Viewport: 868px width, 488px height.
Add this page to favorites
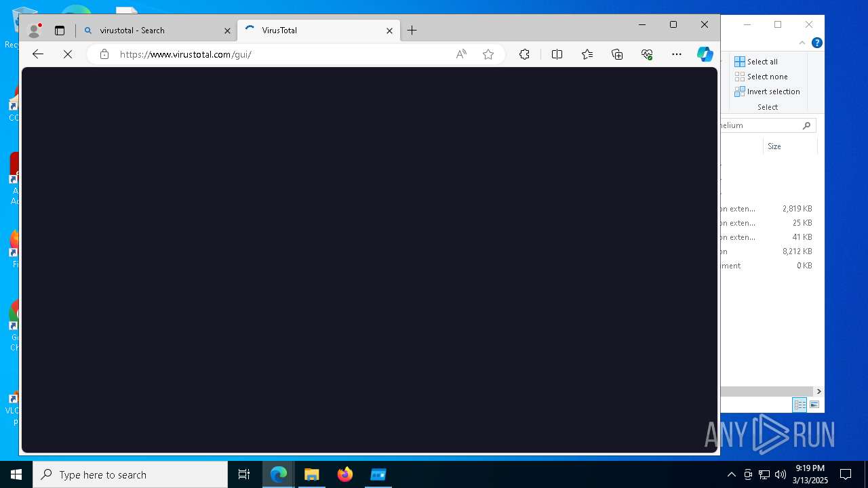pos(488,54)
